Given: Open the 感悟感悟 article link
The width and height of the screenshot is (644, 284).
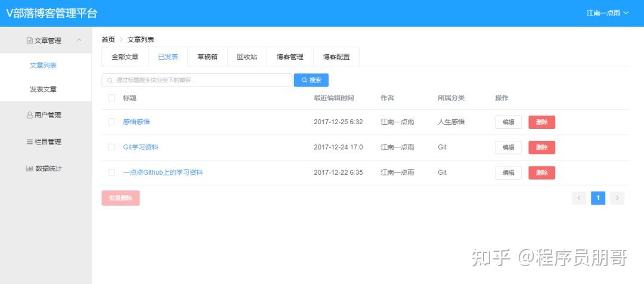Looking at the screenshot, I should coord(137,122).
